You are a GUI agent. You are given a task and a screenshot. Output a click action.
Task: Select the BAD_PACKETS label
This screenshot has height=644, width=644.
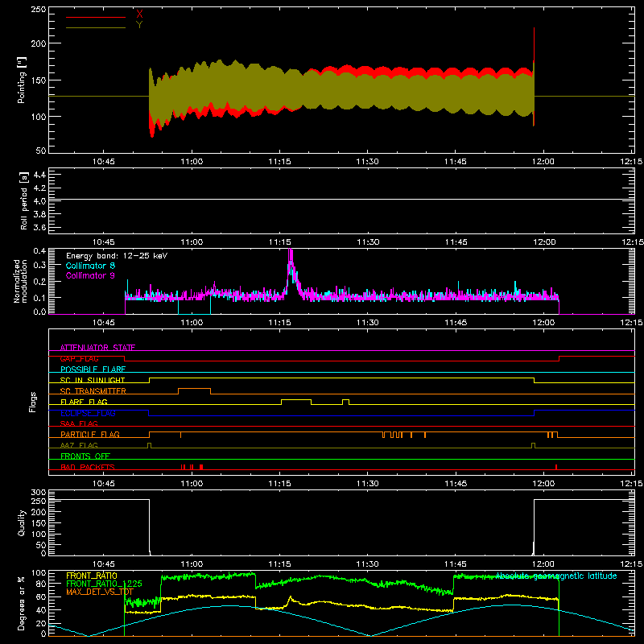click(88, 467)
